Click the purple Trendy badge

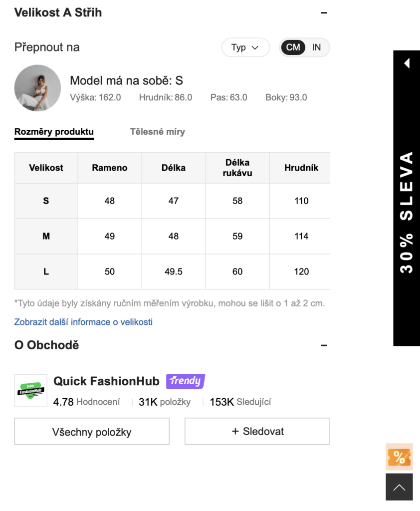click(185, 381)
